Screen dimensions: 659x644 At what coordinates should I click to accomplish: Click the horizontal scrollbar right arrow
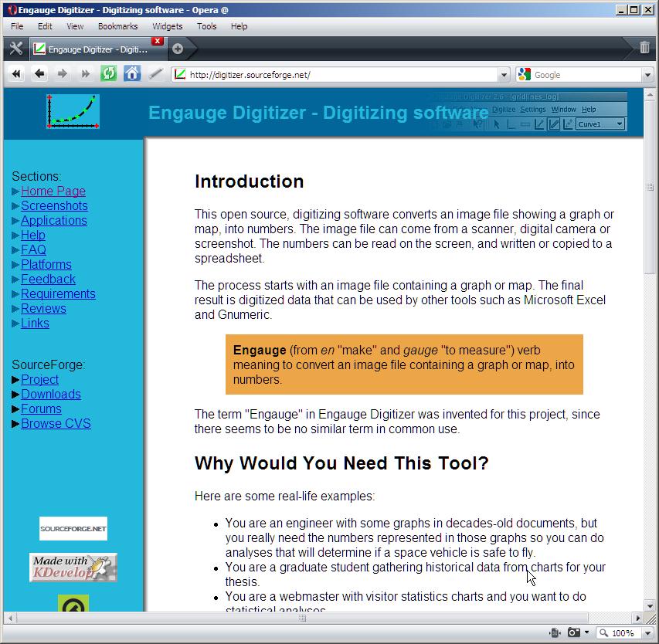pos(638,618)
